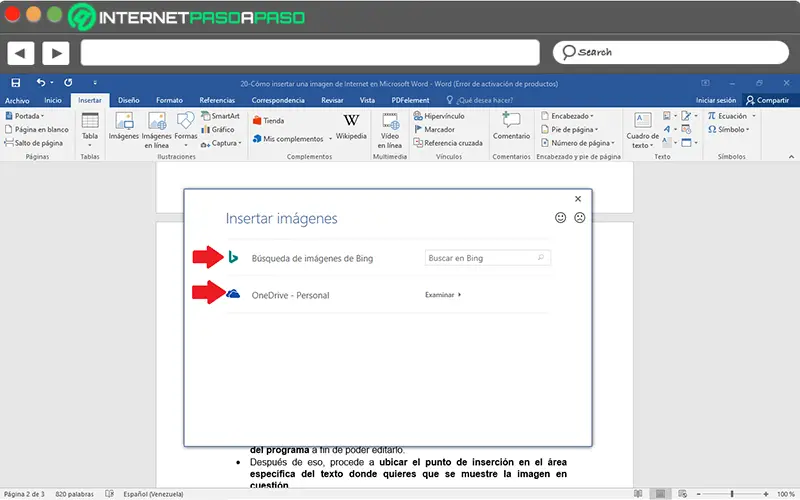Close the Insertar imágenes dialog
The width and height of the screenshot is (800, 500).
(578, 198)
